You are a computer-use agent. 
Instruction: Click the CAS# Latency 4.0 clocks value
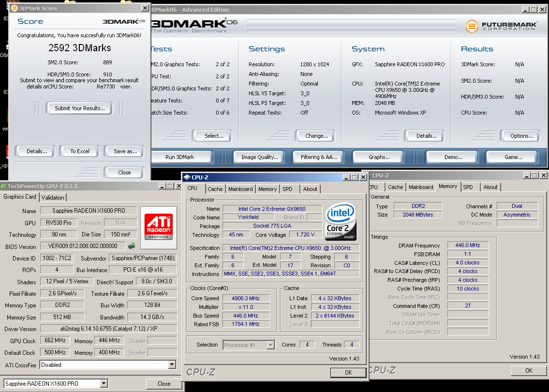click(x=467, y=262)
